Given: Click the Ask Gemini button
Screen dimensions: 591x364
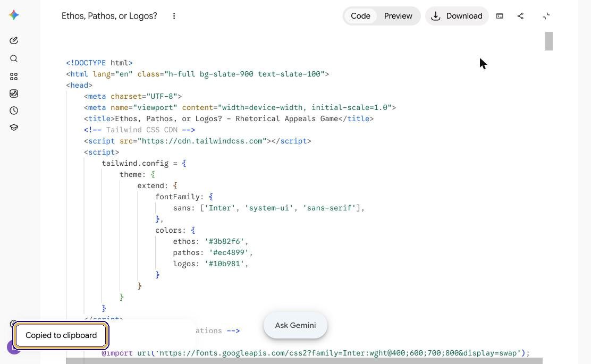Looking at the screenshot, I should [295, 325].
